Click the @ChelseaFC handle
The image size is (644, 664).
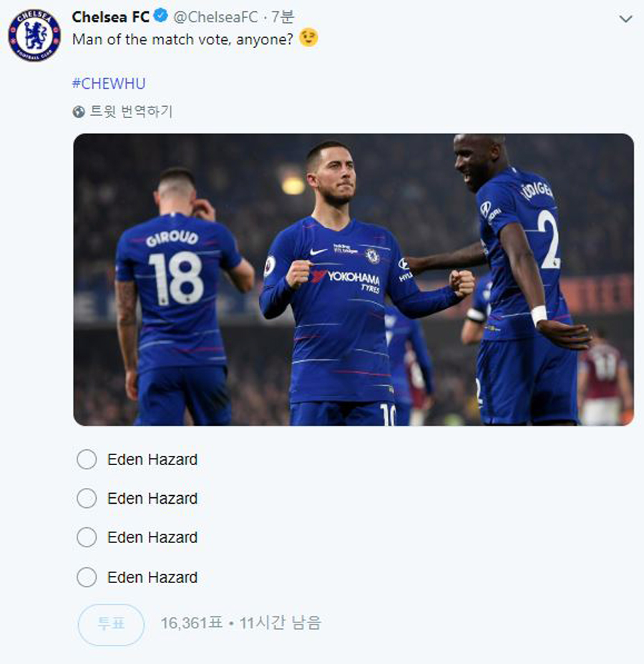click(x=215, y=17)
